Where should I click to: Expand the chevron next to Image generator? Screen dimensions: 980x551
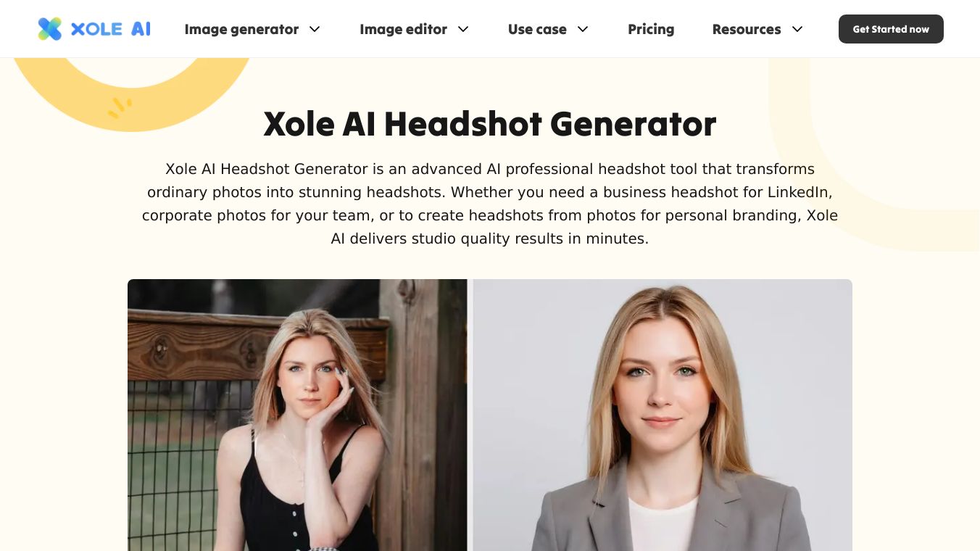pos(315,29)
